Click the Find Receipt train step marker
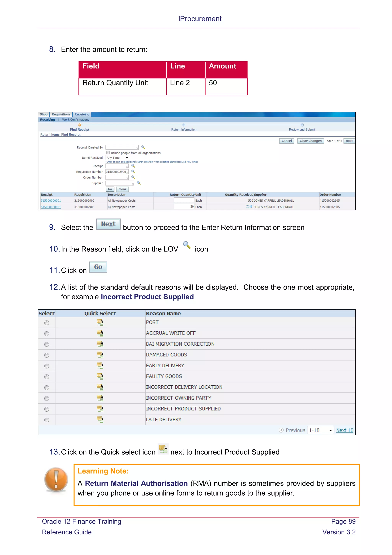This screenshot has width=392, height=555. 80,125
